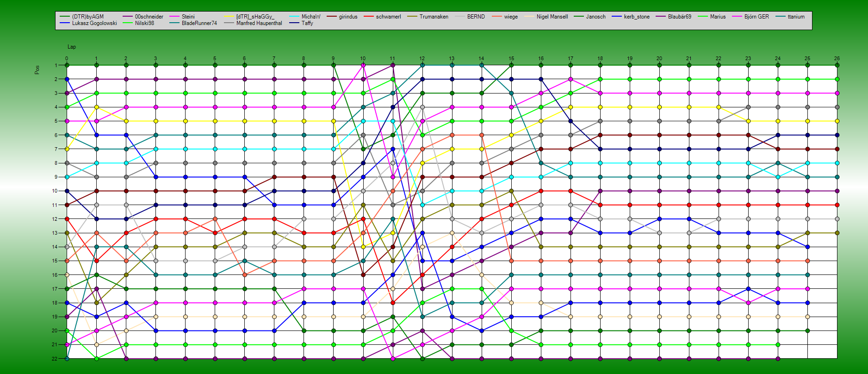Click lap number 12 on top axis
This screenshot has width=868, height=374.
click(x=422, y=59)
